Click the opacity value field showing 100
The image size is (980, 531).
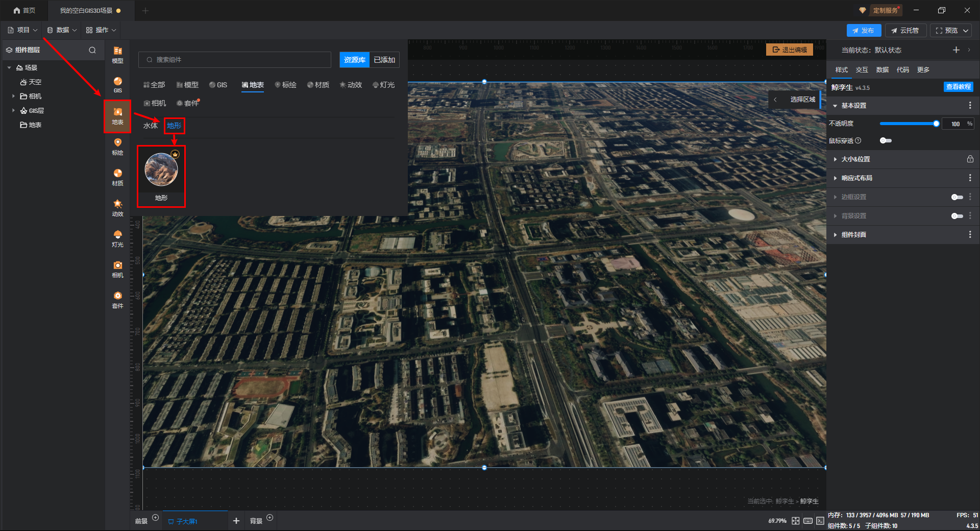tap(955, 124)
